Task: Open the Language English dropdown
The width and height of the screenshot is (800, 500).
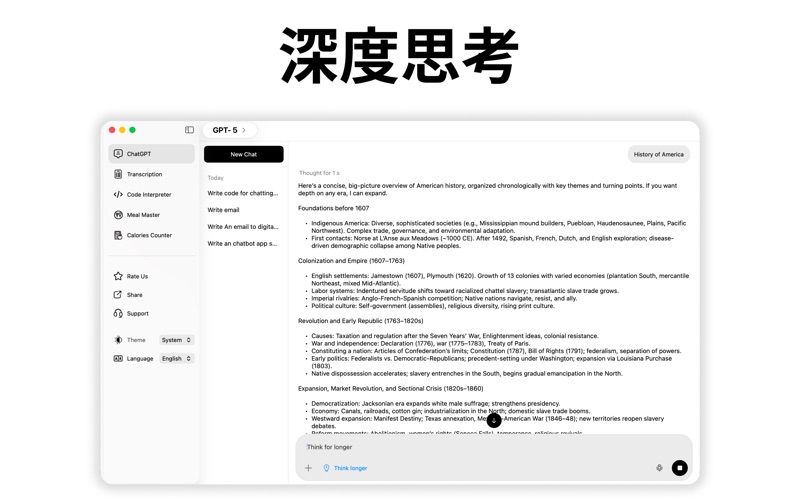Action: 176,359
